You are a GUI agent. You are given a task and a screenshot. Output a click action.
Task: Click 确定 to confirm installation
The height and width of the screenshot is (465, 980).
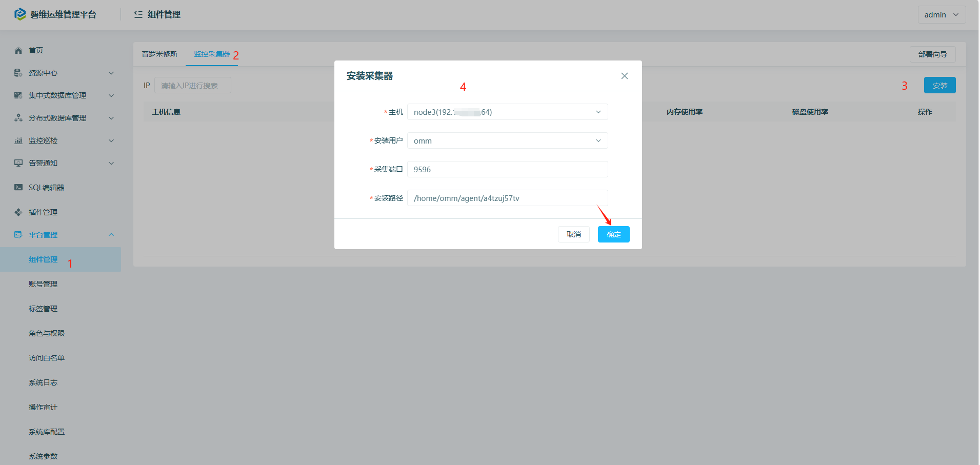coord(614,234)
